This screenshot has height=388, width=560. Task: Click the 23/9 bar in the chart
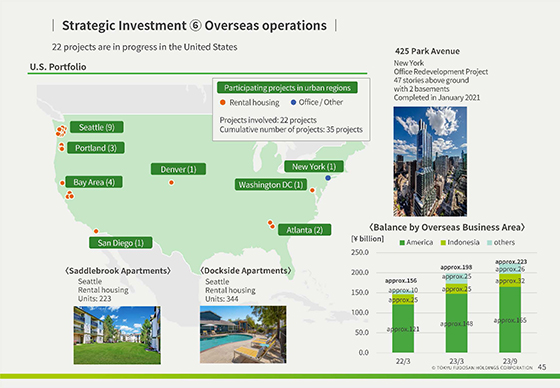tap(510, 308)
